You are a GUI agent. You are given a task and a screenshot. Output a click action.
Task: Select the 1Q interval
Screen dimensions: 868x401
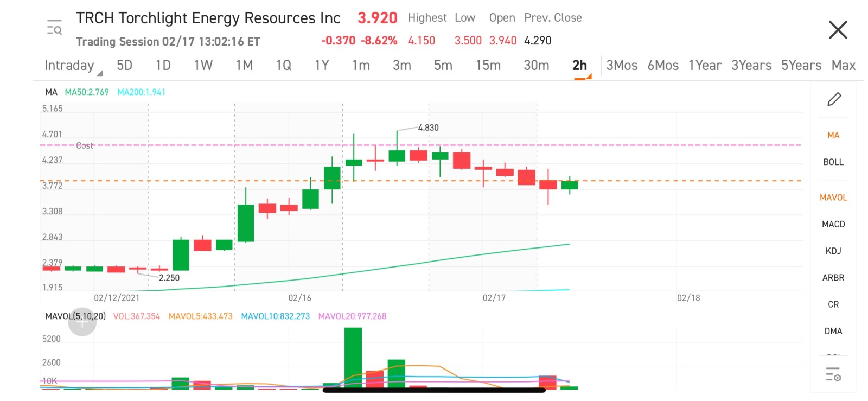tap(283, 66)
